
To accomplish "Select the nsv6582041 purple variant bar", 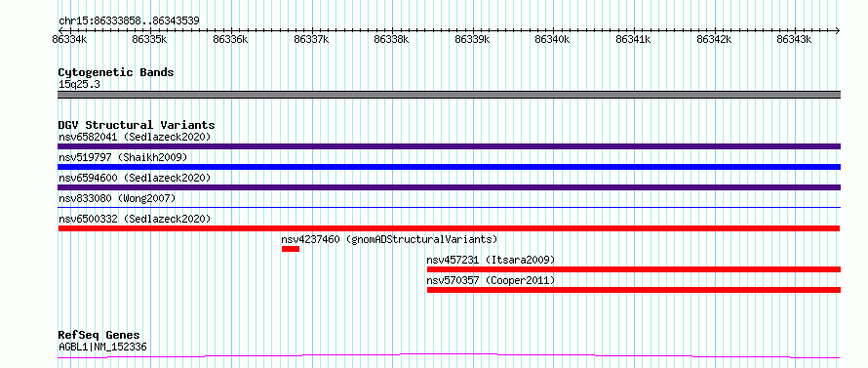I will [449, 146].
